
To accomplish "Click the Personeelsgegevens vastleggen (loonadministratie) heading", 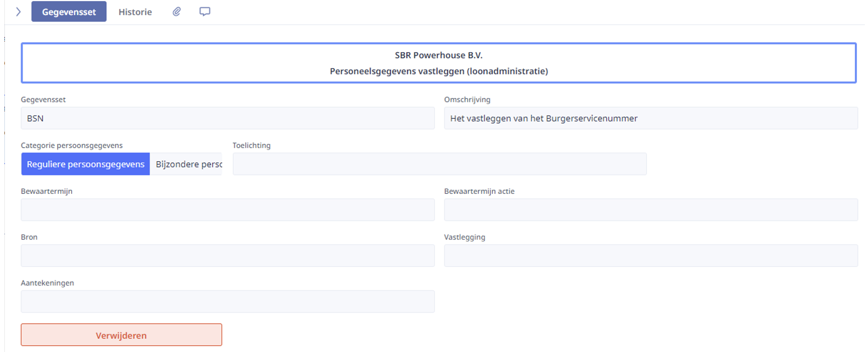I will (x=439, y=71).
